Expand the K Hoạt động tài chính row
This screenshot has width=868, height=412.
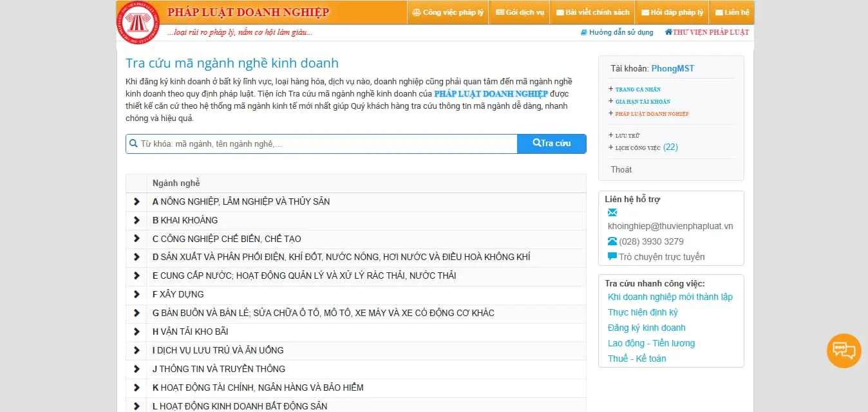(x=137, y=388)
